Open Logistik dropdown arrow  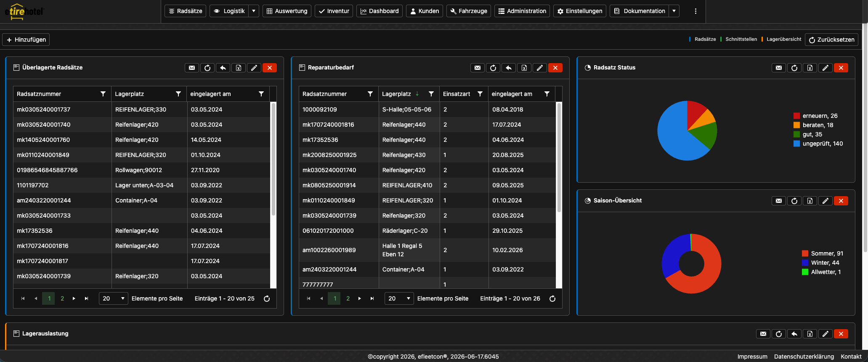pyautogui.click(x=254, y=11)
